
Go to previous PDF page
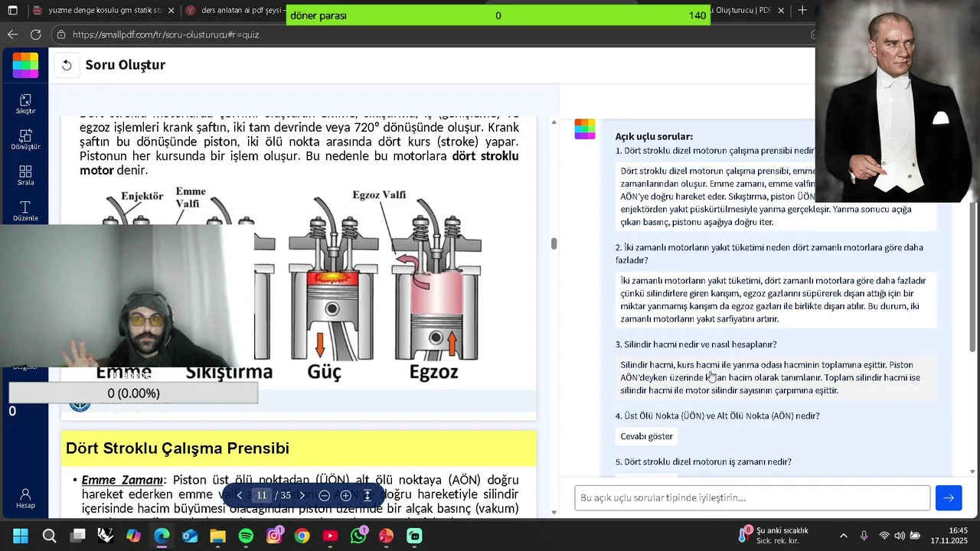pos(240,496)
